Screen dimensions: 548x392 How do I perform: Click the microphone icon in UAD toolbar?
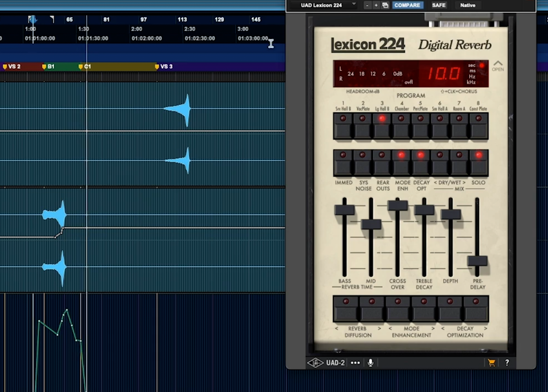point(371,363)
